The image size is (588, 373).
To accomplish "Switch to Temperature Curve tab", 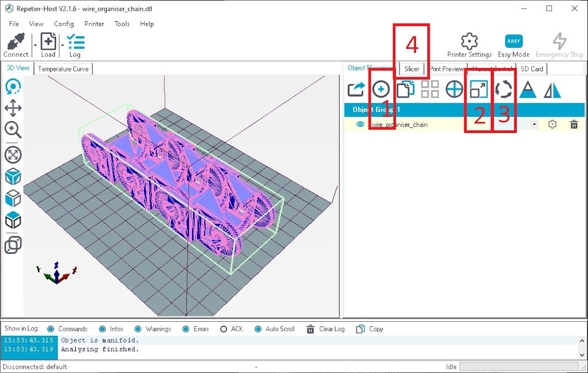I will pos(63,69).
